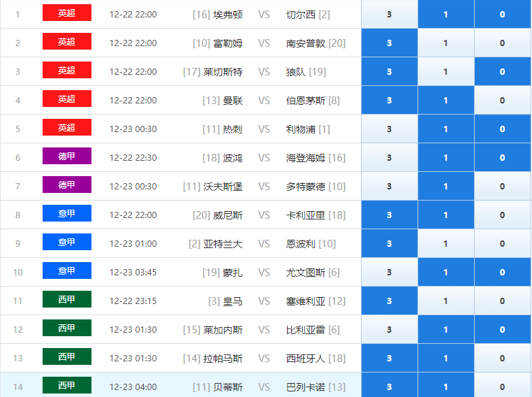The image size is (532, 397).
Task: Toggle the 1 pick for 莱切斯特 vs 狼队
Action: 446,72
